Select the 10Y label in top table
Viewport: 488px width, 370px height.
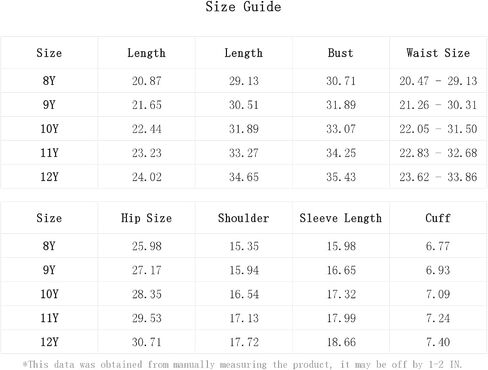coord(49,129)
